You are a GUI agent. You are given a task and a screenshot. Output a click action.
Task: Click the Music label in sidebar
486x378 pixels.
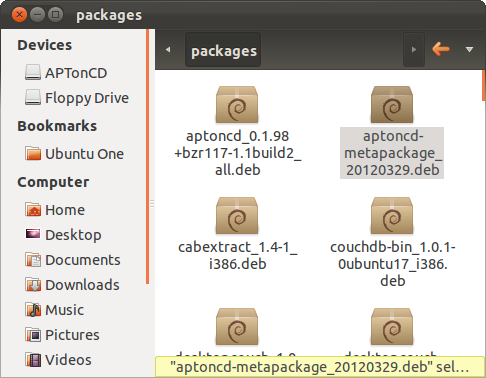(x=64, y=310)
